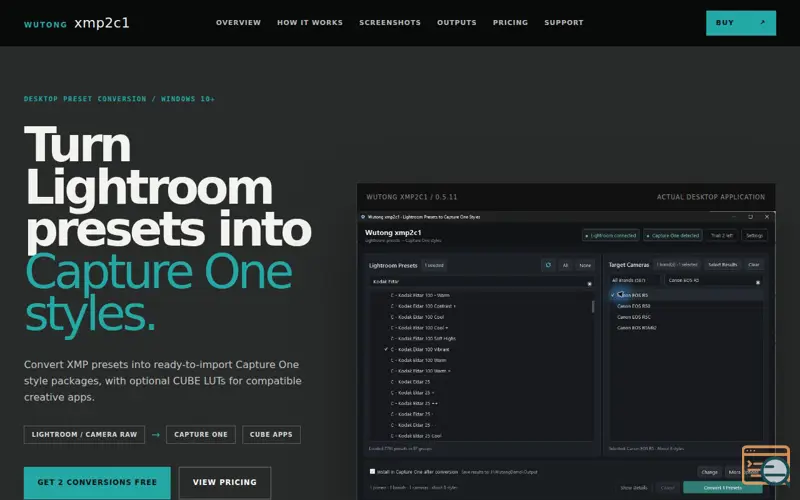The image size is (800, 500).
Task: Uncheck the Kodak Ektar 100 Vibrant preset
Action: point(386,349)
